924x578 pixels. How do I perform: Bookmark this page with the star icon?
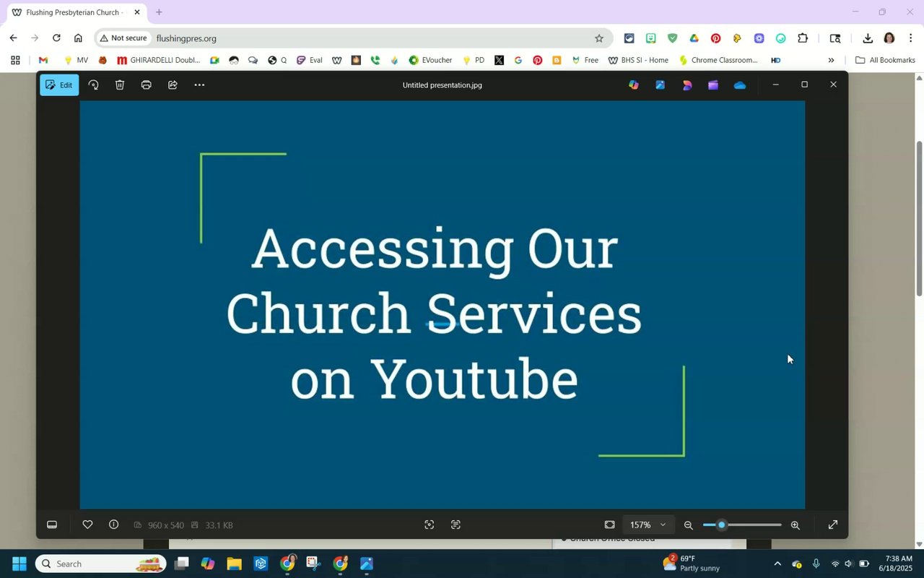coord(598,38)
